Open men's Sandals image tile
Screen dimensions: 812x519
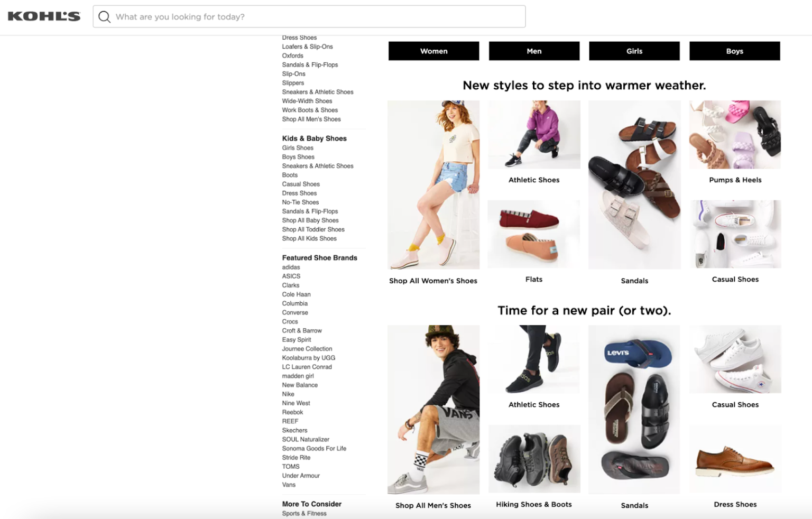tap(634, 410)
